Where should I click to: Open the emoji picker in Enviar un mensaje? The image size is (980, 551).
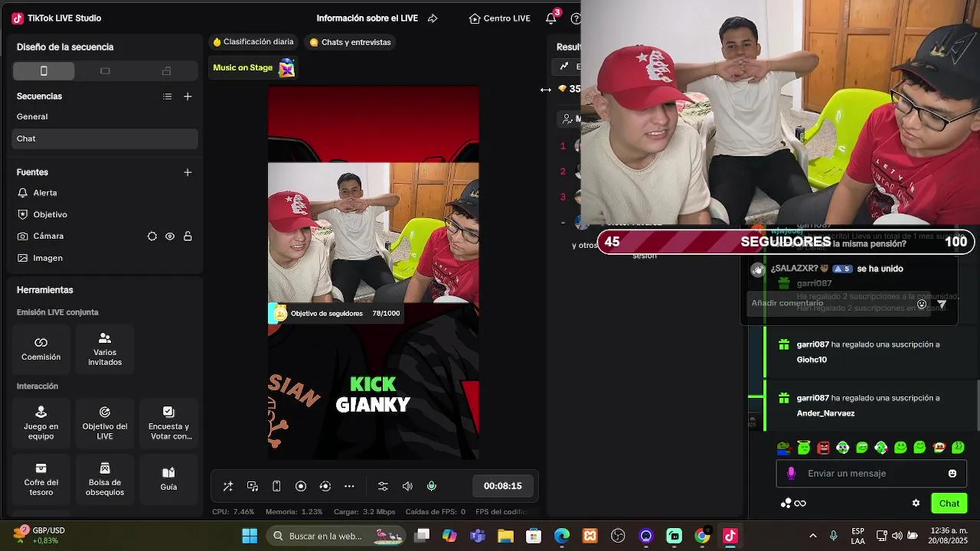click(952, 473)
